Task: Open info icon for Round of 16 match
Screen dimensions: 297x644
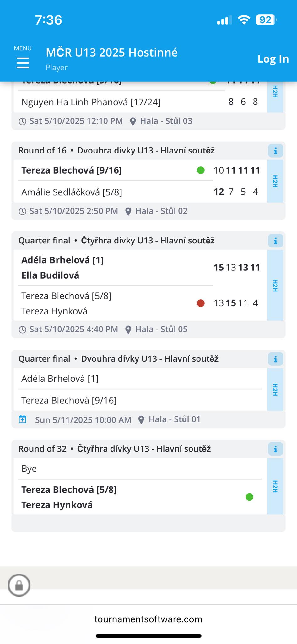Action: [275, 151]
